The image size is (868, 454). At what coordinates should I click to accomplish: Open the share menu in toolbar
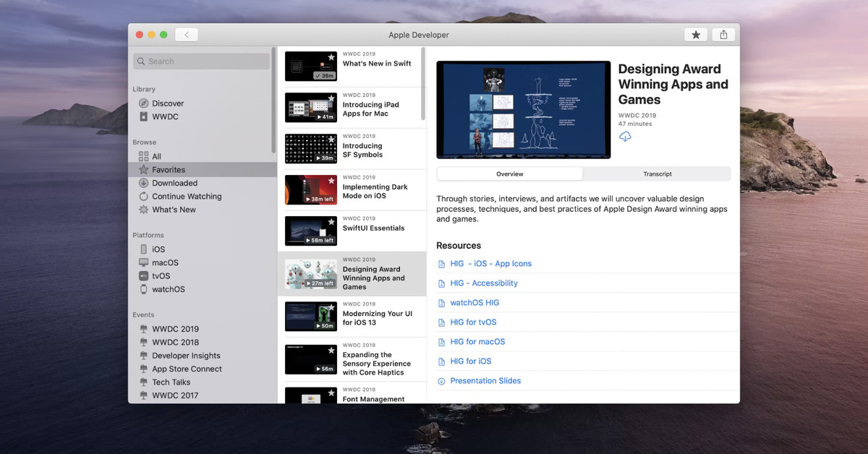point(723,35)
